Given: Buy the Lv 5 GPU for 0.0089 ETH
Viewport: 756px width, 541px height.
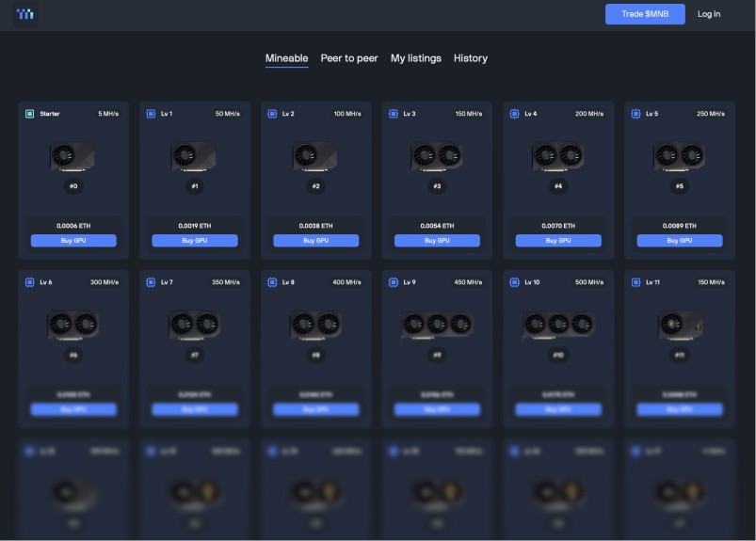Looking at the screenshot, I should [x=680, y=240].
